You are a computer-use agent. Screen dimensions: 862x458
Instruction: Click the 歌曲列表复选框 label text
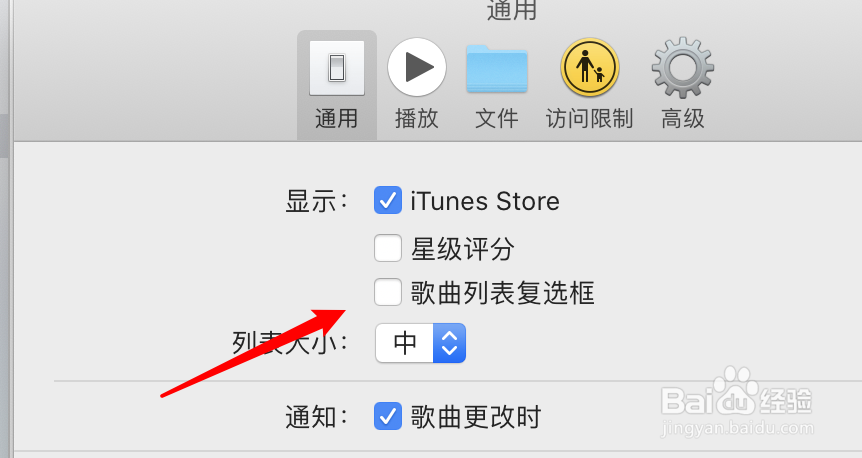pyautogui.click(x=502, y=293)
